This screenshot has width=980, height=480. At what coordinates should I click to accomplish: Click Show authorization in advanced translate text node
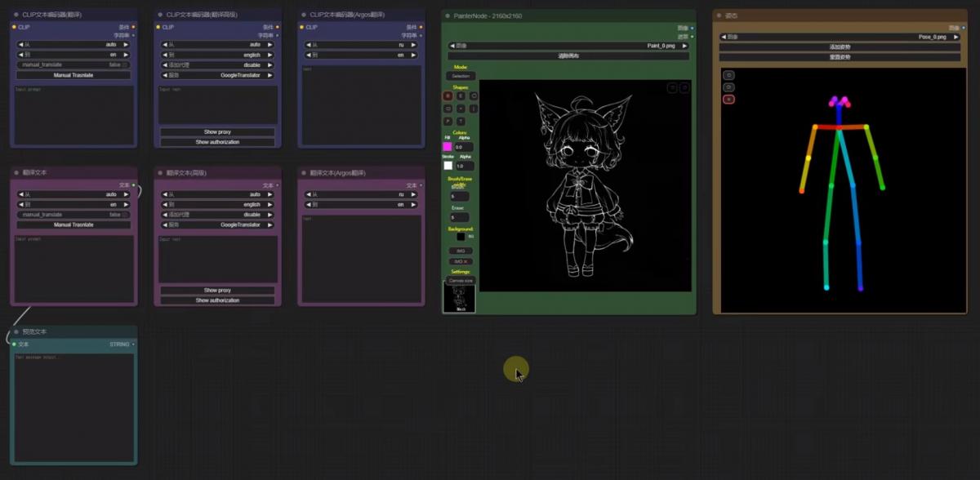[217, 300]
